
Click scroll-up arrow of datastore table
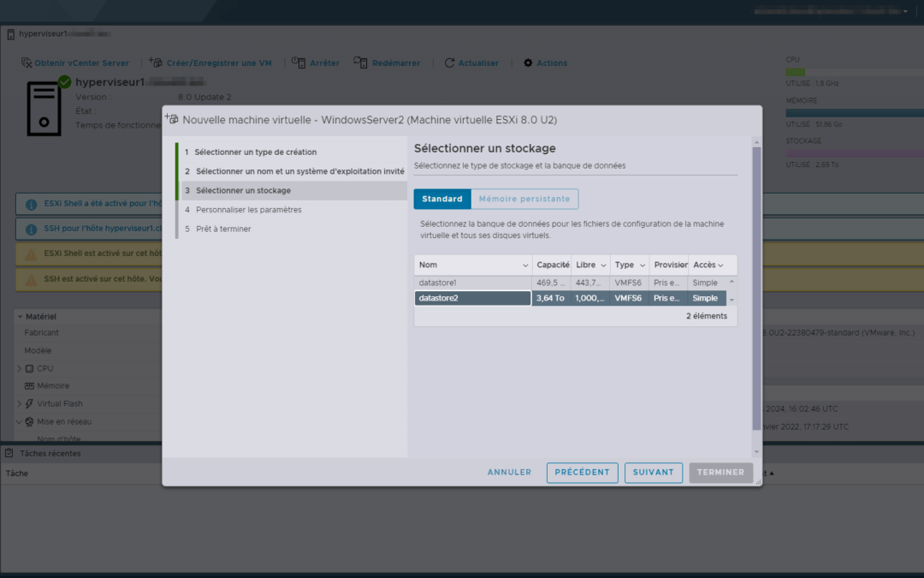731,282
